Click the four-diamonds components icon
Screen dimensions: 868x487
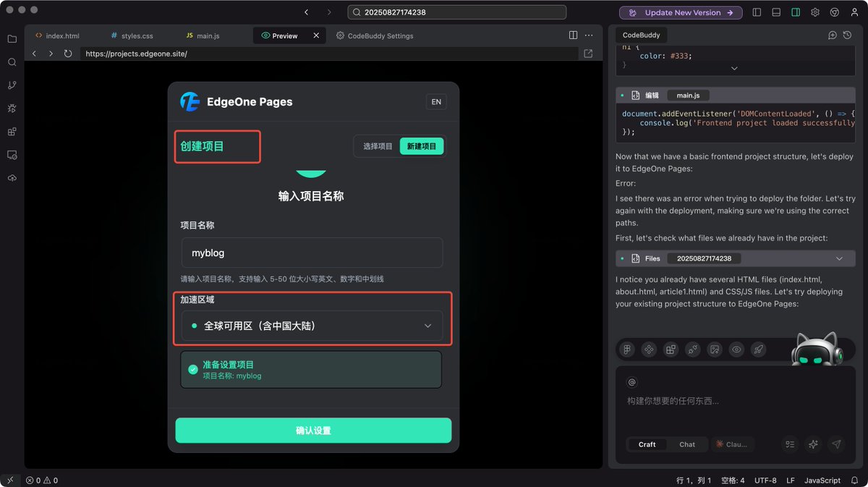tap(649, 350)
